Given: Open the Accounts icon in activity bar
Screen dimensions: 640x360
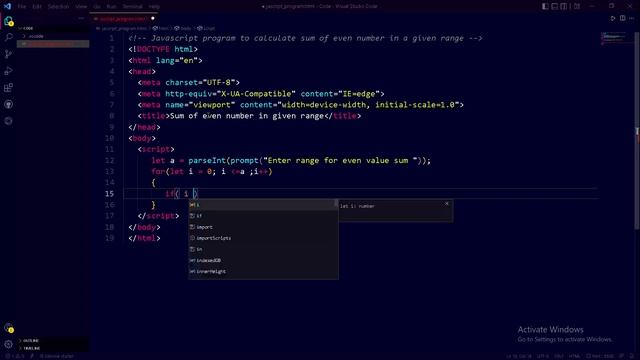Looking at the screenshot, I should click(8, 328).
